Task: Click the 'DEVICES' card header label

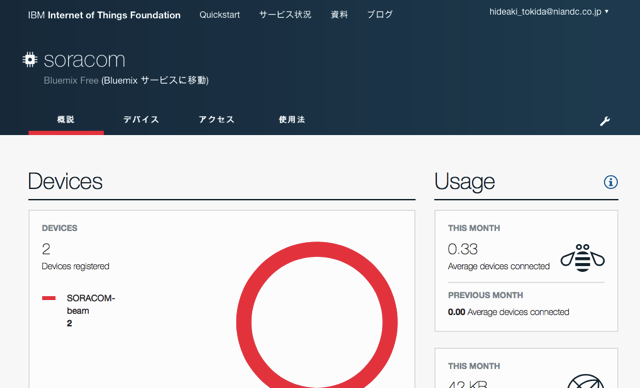Action: click(x=60, y=228)
